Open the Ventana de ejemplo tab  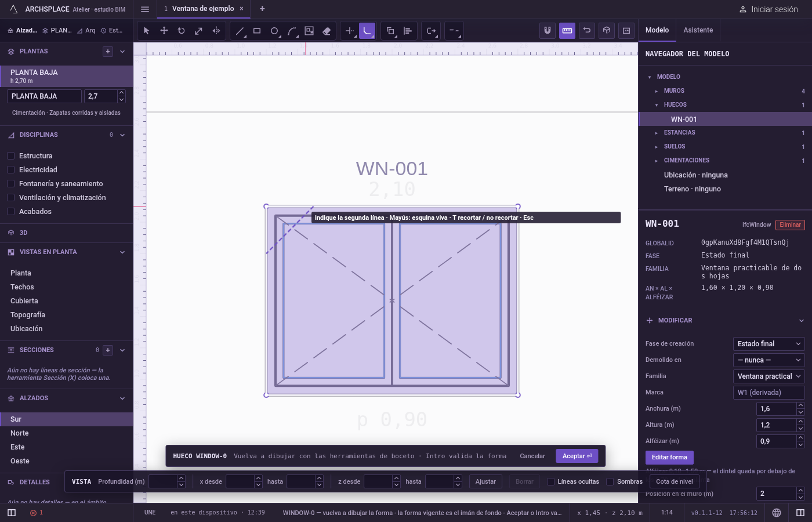(x=203, y=9)
